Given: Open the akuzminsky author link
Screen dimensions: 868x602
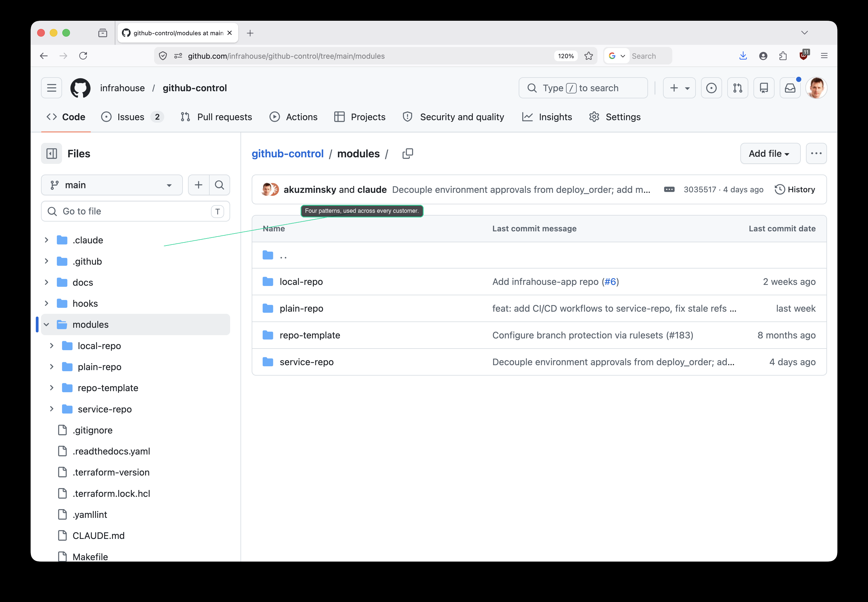Looking at the screenshot, I should 310,189.
